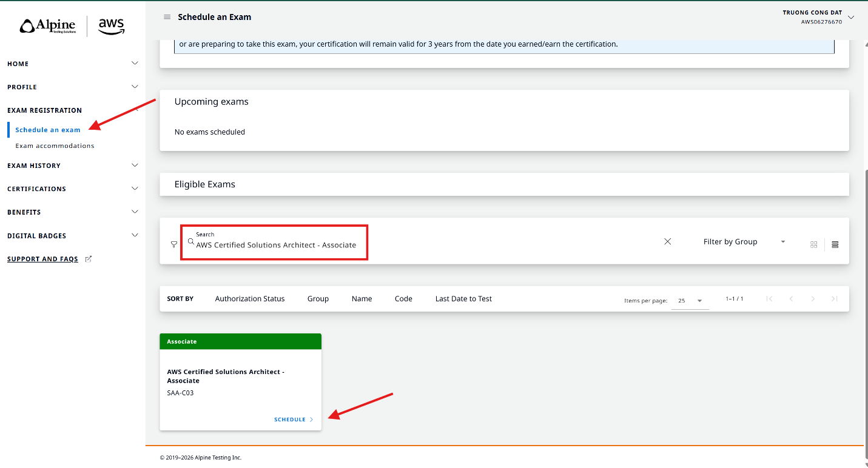
Task: Sort by Authorization Status
Action: click(250, 299)
